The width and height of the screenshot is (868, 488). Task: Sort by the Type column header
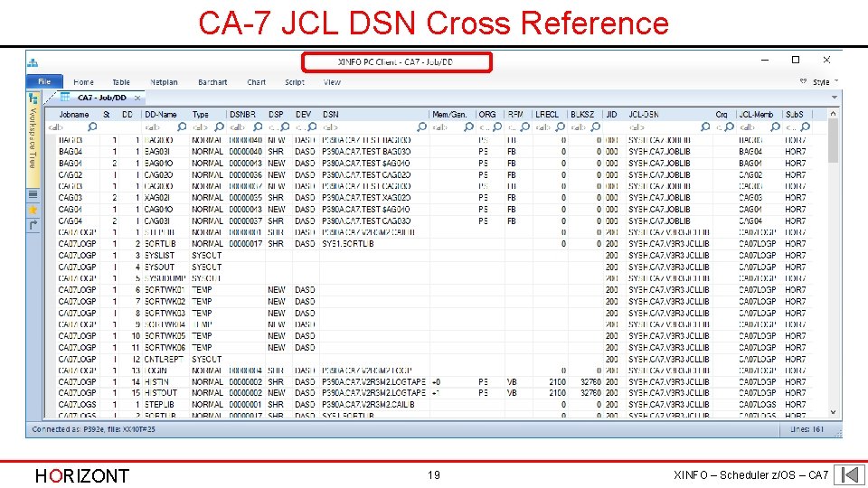(x=201, y=115)
